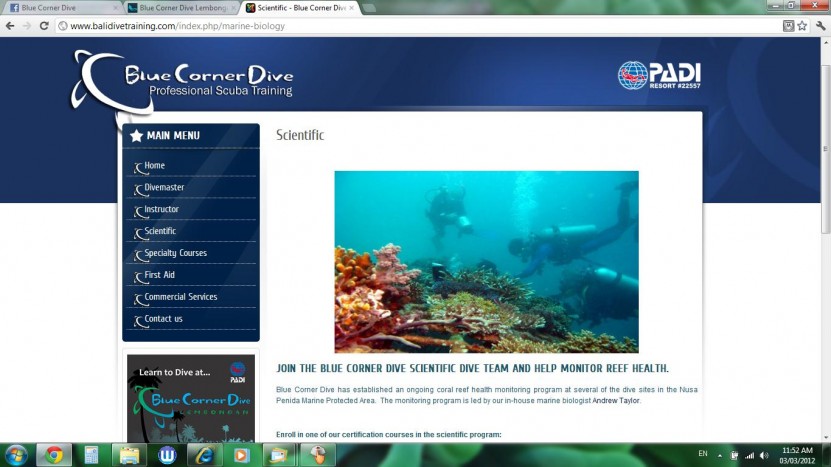The image size is (831, 467).
Task: Close the Facebook Blue Corner Dive tab
Action: point(116,8)
